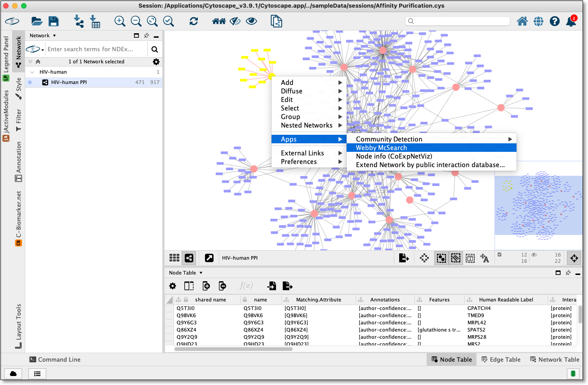Image resolution: width=588 pixels, height=385 pixels.
Task: Apply preferred layout refresh icon
Action: (x=194, y=21)
